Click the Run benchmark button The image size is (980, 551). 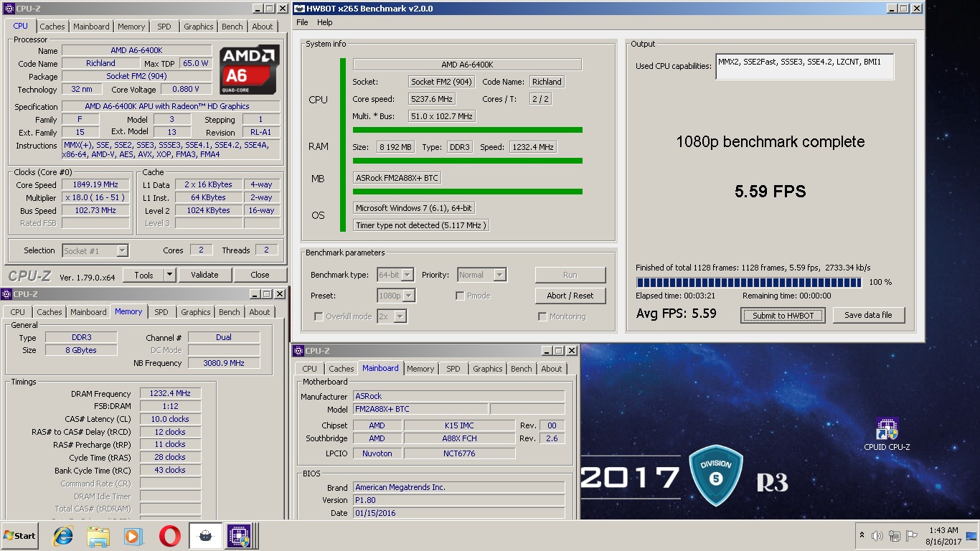tap(570, 275)
